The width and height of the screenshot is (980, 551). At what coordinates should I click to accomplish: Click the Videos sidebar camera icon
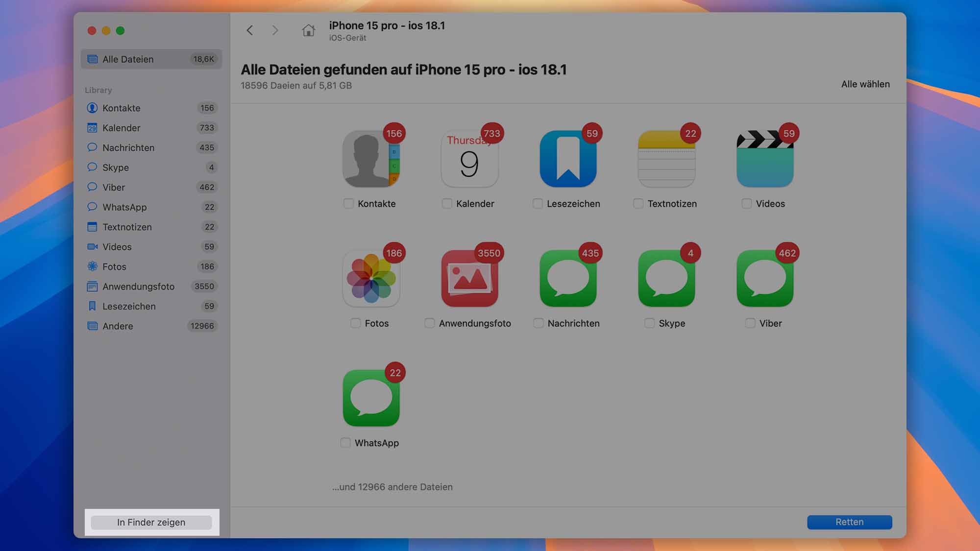92,247
